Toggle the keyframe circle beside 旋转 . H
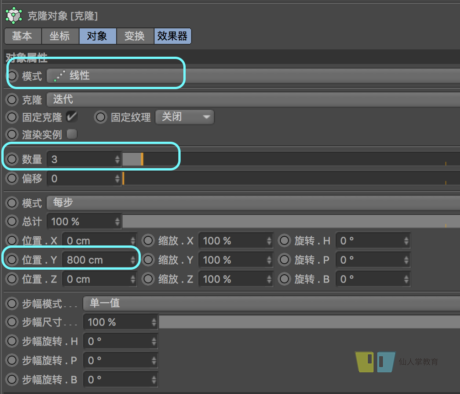Viewport: 460px width, 394px height. pos(285,241)
